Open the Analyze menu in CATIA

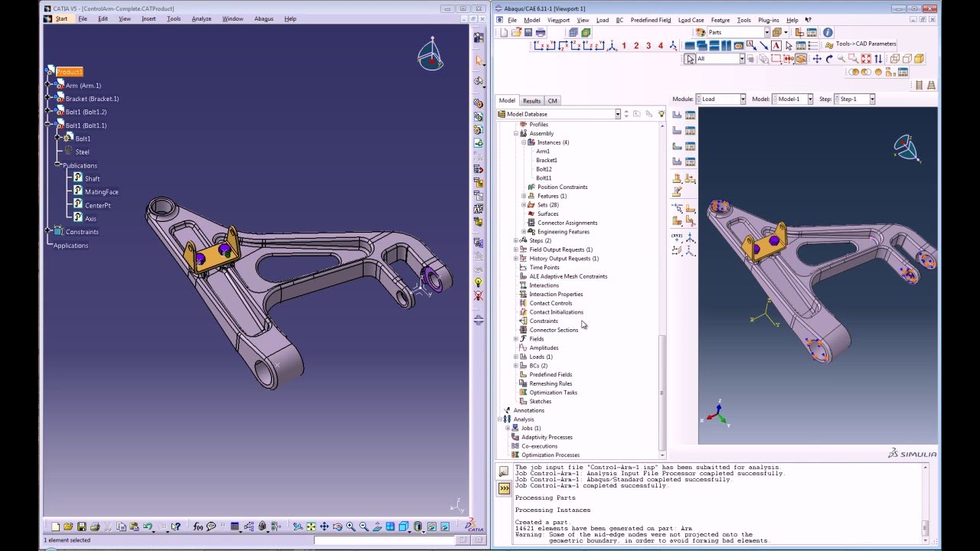pos(201,18)
